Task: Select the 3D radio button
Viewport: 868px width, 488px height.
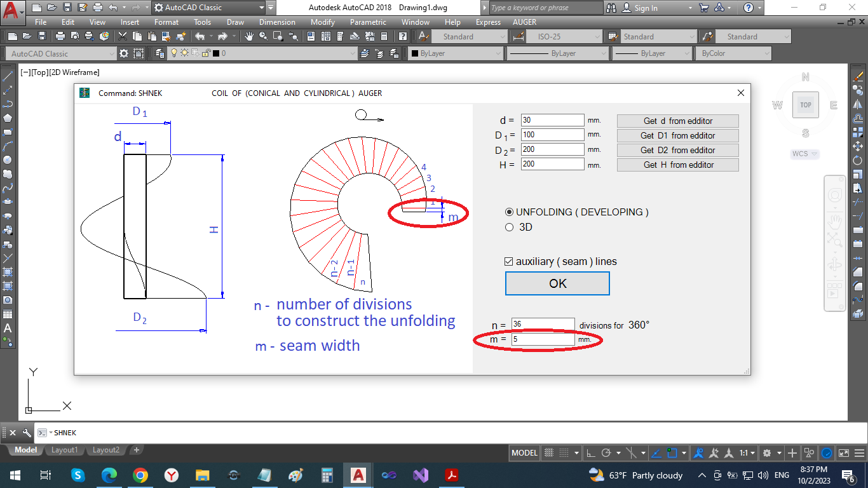Action: (509, 227)
